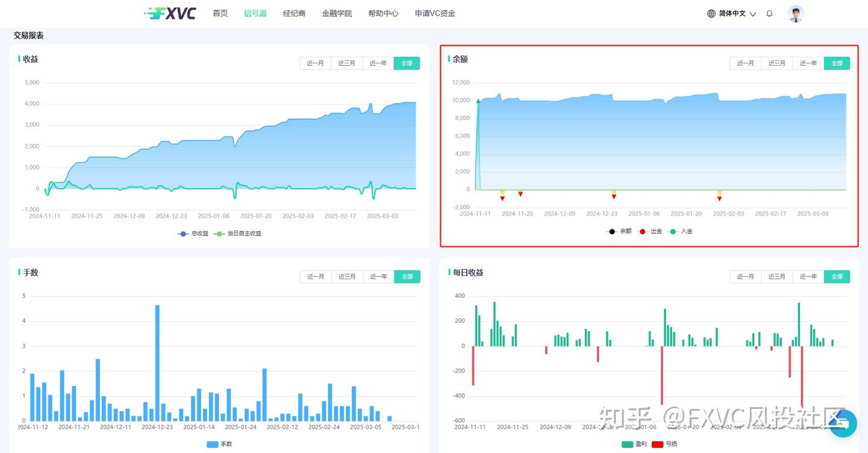Select 全部 in 每日收益 chart
Image resolution: width=868 pixels, height=453 pixels.
(x=837, y=277)
